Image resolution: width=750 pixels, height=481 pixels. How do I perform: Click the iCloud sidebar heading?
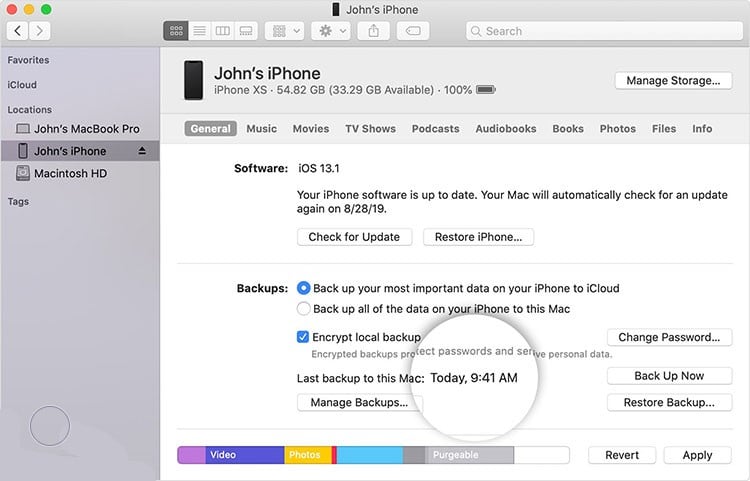pyautogui.click(x=22, y=85)
